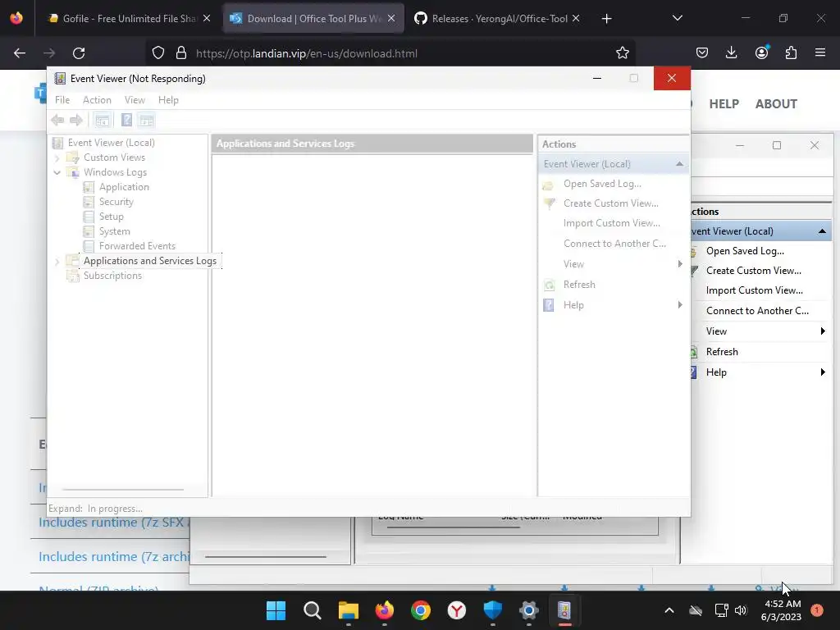Click Create Custom View in background Event Viewer
The width and height of the screenshot is (840, 630).
754,271
